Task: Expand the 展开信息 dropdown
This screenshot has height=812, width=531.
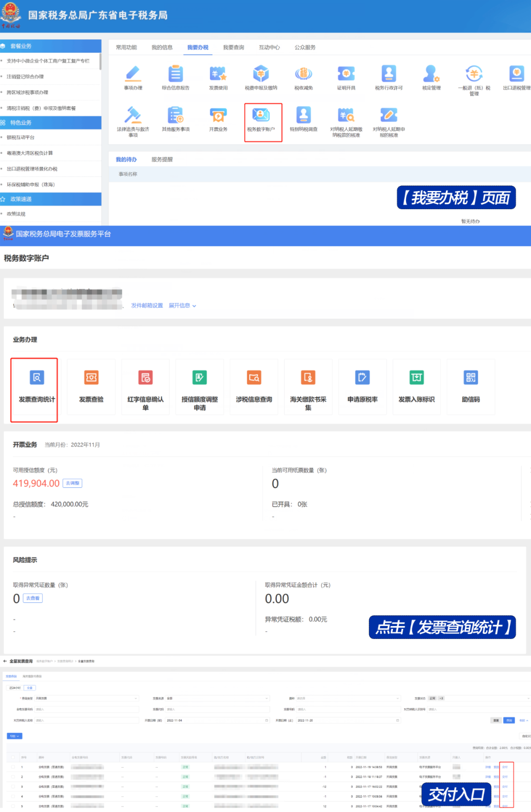Action: (x=182, y=306)
